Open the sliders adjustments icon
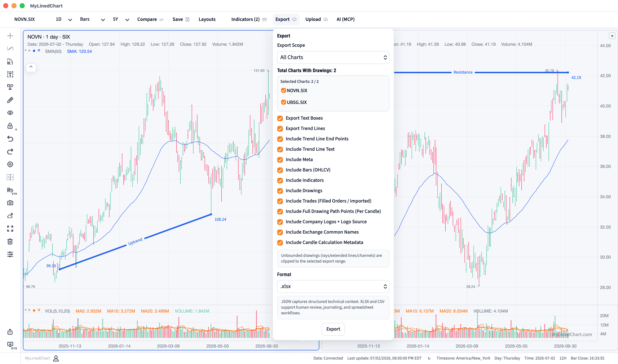 click(10, 254)
